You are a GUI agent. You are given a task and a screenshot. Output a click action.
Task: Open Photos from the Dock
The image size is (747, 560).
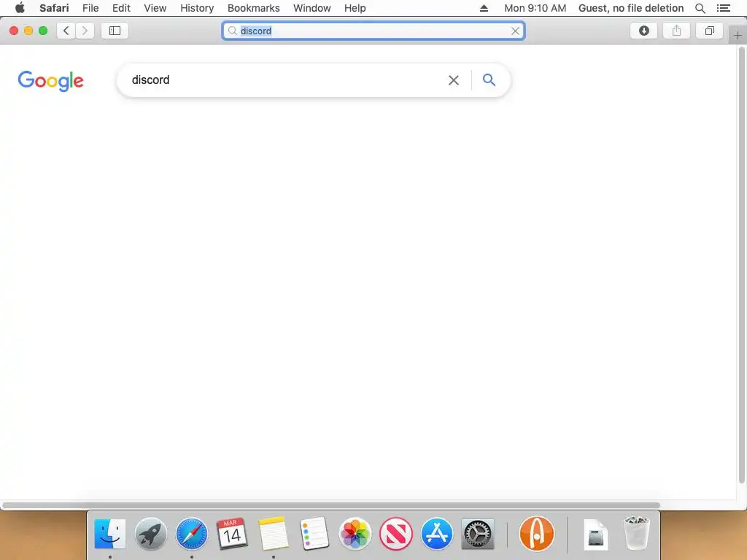pyautogui.click(x=355, y=534)
